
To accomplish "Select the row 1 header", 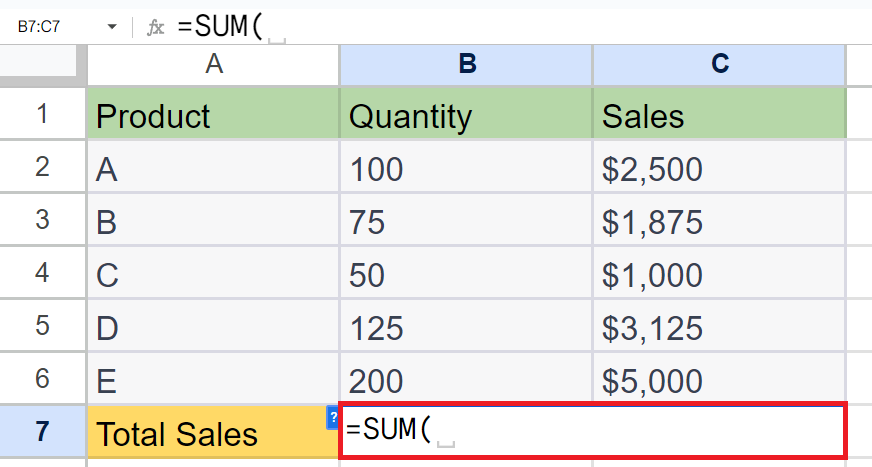I will [x=43, y=113].
